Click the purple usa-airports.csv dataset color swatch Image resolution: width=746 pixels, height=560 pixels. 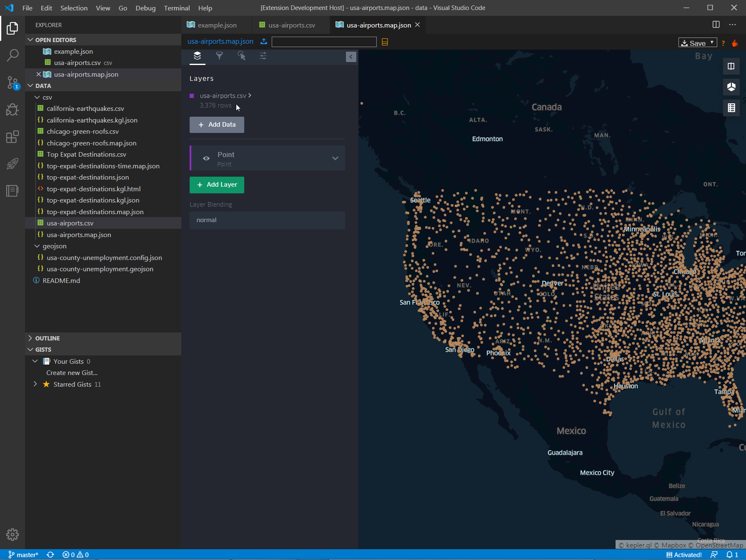coord(192,96)
